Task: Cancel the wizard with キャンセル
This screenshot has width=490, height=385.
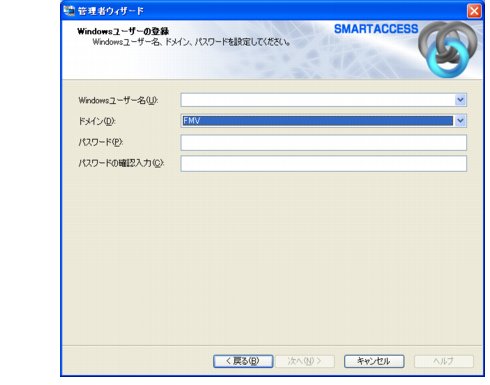Action: pos(374,361)
